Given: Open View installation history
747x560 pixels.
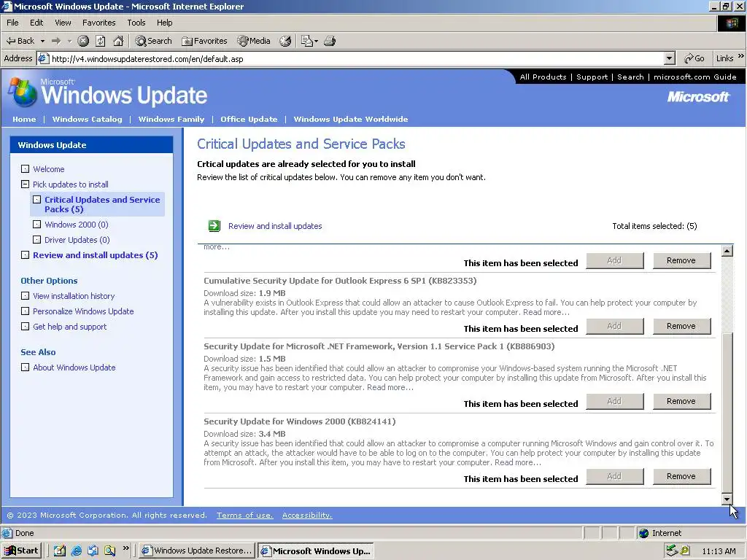Looking at the screenshot, I should coord(74,296).
